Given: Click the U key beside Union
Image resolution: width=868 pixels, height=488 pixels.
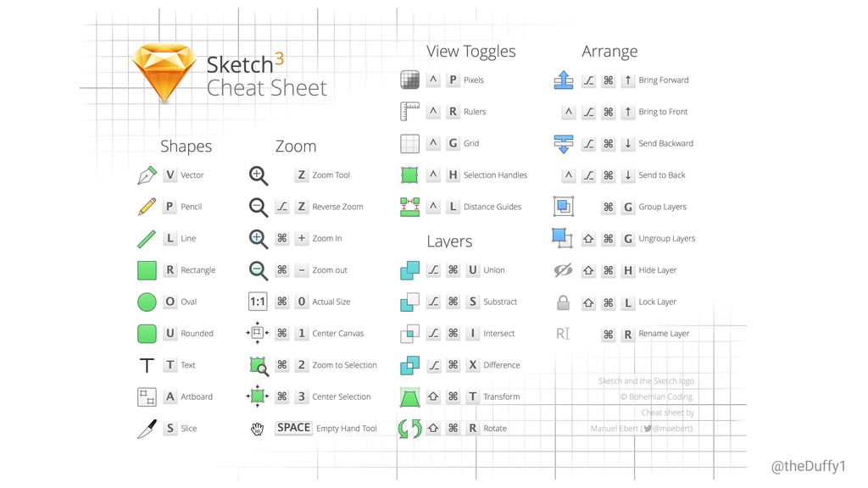Looking at the screenshot, I should point(472,270).
